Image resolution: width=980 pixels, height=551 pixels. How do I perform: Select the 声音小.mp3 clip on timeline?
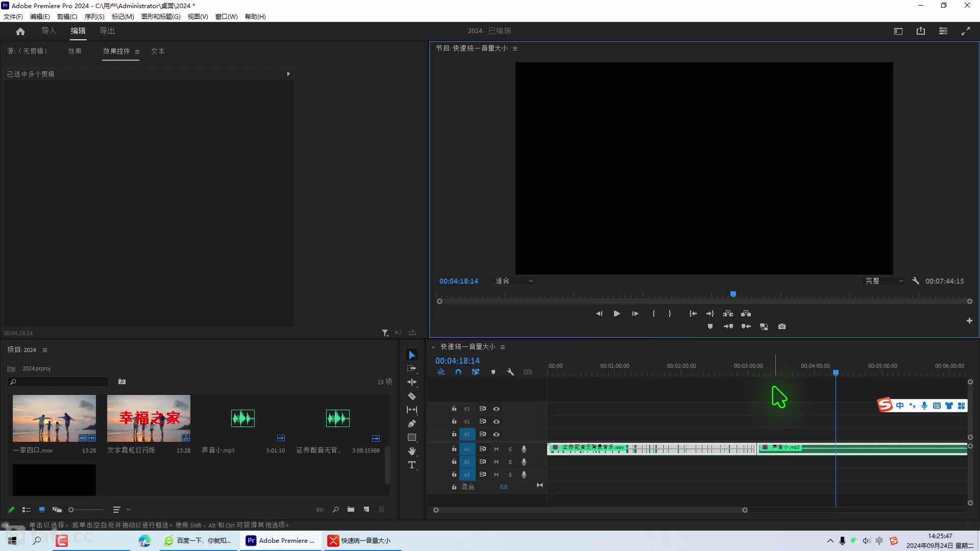point(863,448)
